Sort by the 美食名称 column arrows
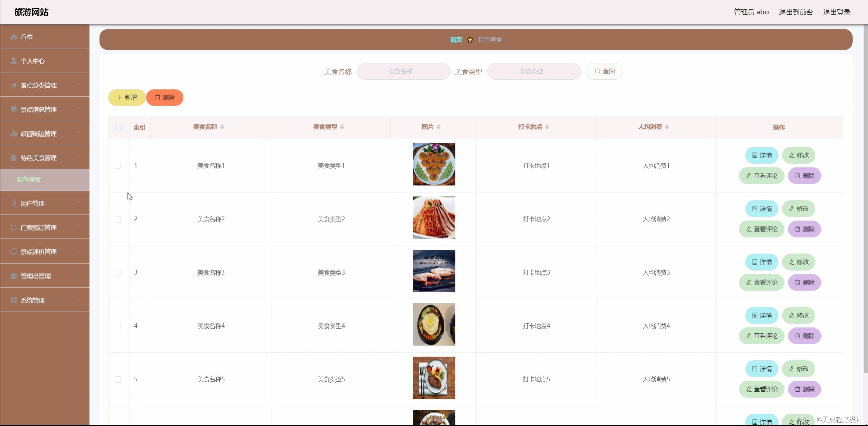This screenshot has width=868, height=426. point(222,127)
